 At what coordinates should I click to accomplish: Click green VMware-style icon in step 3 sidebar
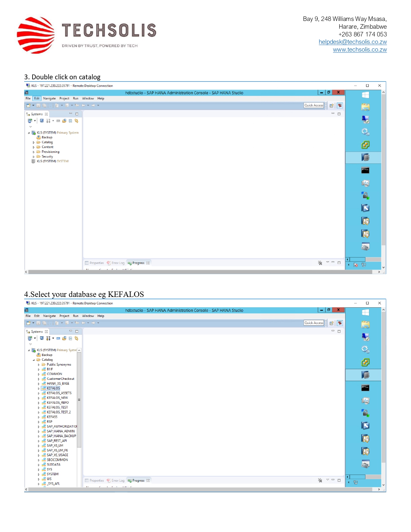[365, 145]
